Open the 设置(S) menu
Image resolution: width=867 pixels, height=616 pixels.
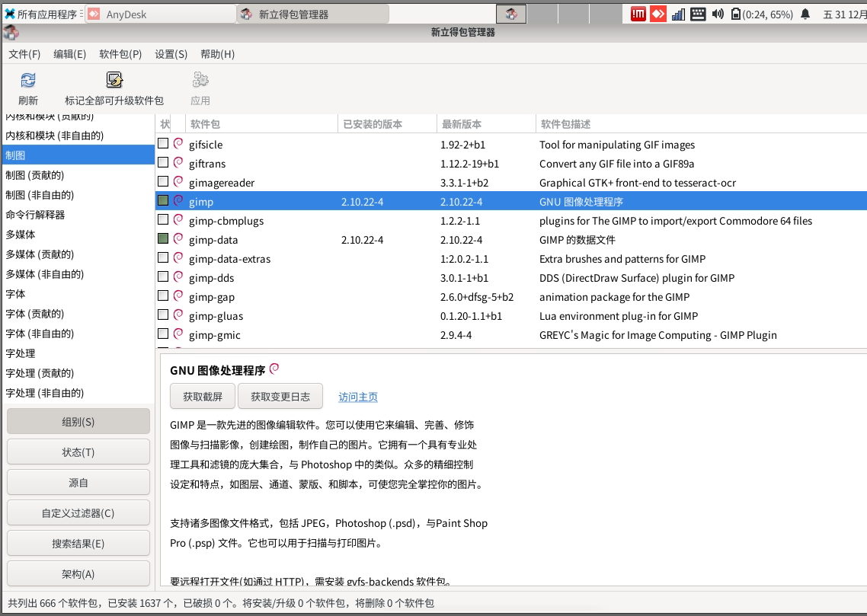pyautogui.click(x=171, y=54)
